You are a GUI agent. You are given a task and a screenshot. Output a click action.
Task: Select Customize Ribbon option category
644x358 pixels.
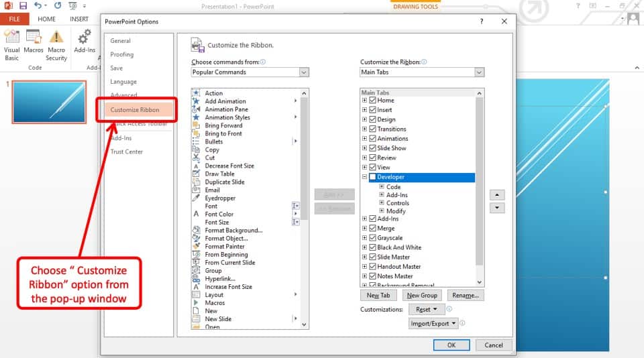pyautogui.click(x=135, y=110)
